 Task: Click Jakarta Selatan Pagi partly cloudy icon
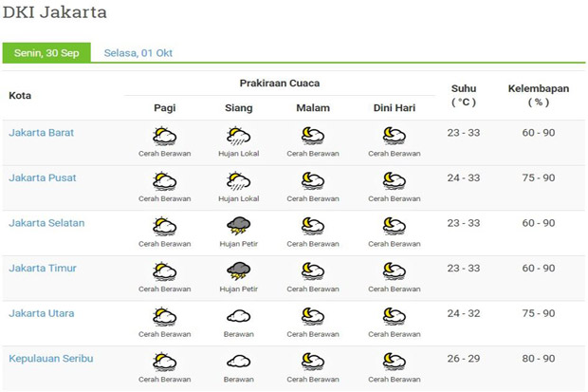click(x=164, y=226)
